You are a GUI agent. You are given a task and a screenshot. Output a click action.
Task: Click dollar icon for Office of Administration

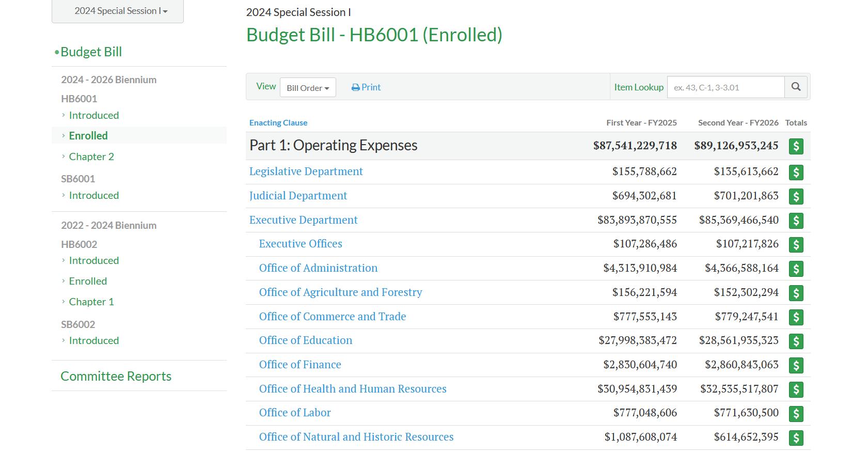pos(796,269)
